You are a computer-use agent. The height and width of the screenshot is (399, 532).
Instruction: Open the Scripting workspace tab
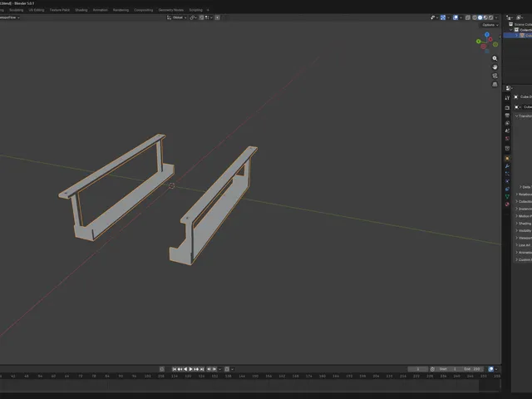(196, 10)
